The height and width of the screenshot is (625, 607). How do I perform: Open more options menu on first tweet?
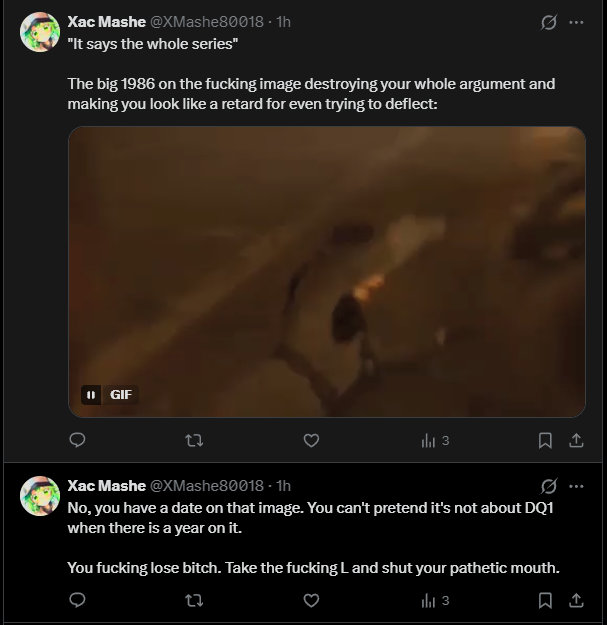(x=576, y=22)
